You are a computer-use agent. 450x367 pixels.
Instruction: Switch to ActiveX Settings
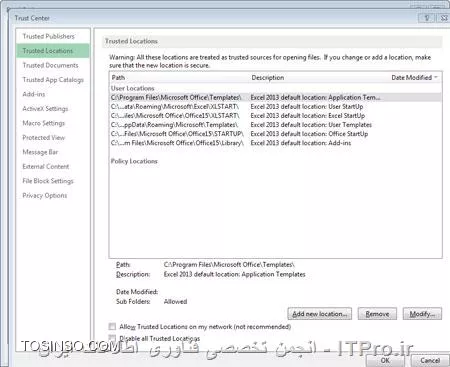click(x=45, y=109)
